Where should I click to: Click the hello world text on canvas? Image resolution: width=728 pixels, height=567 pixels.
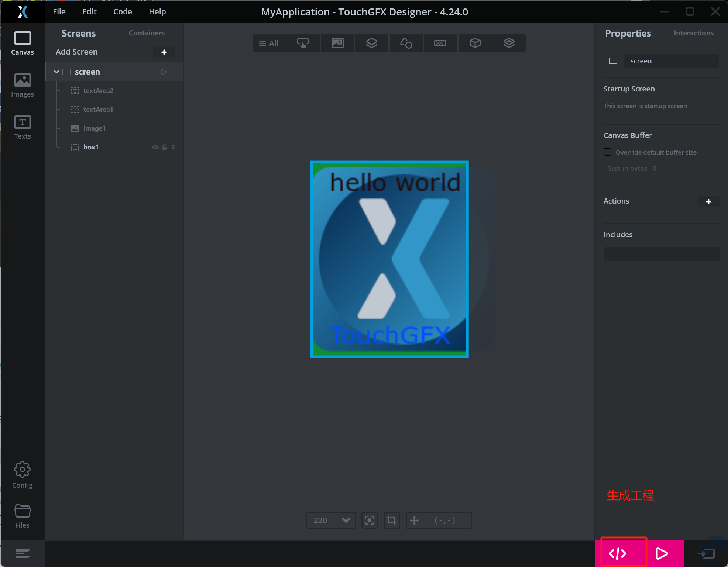[395, 182]
